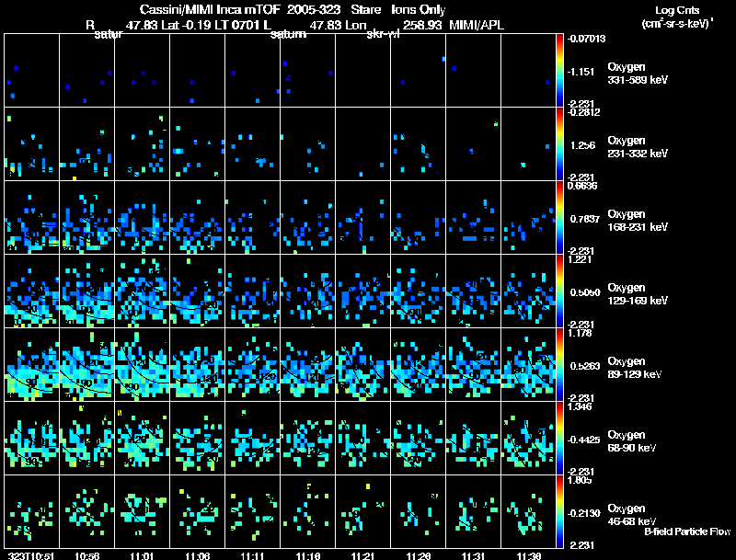Viewport: 736px width, 560px height.
Task: Open the first image panel in the 89-129 keV row
Action: (x=32, y=364)
